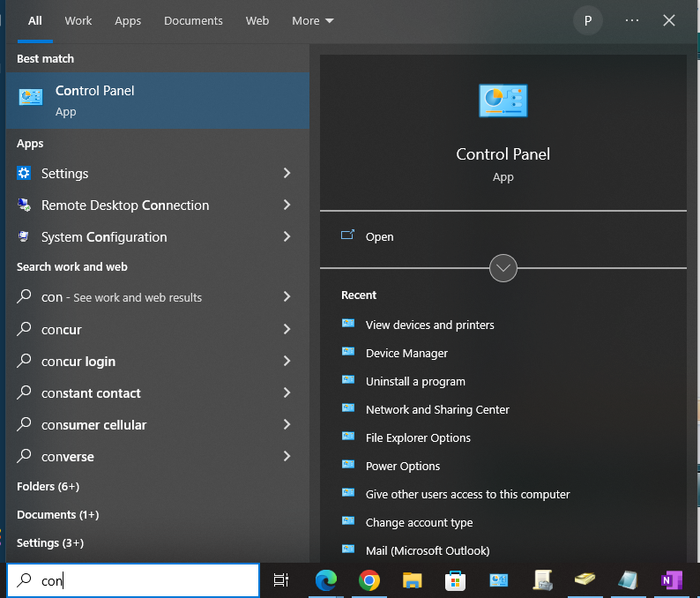Expand System Configuration chevron
Viewport: 700px width, 598px height.
pos(287,236)
